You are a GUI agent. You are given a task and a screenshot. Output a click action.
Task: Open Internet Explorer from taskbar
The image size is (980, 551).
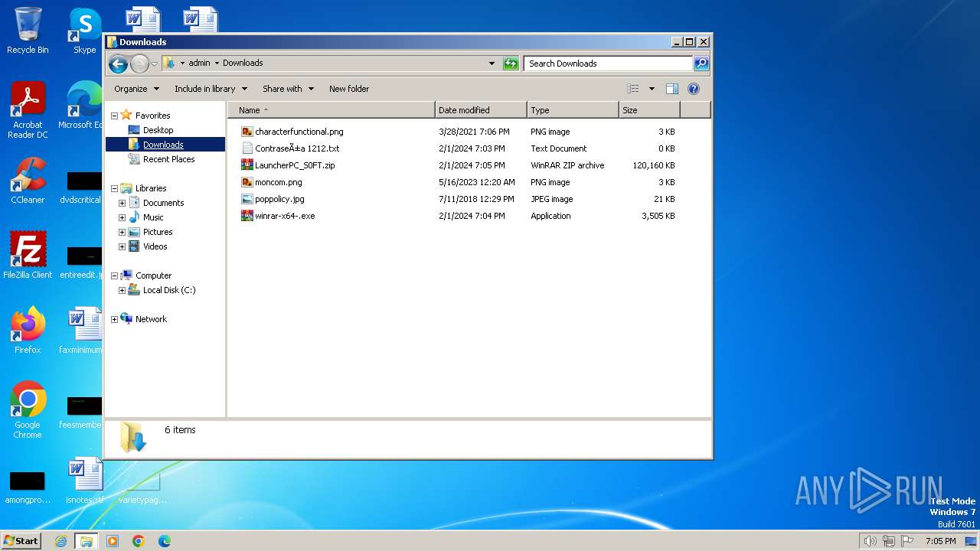tap(60, 541)
